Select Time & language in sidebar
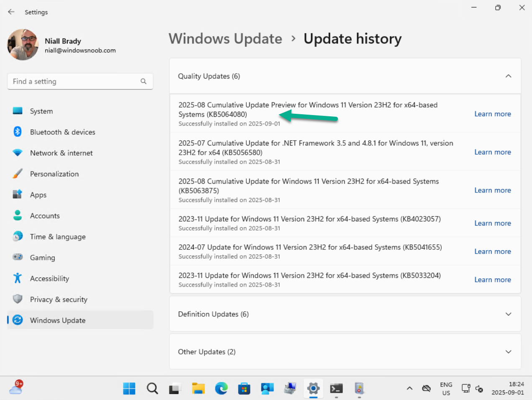Image resolution: width=532 pixels, height=400 pixels. [58, 237]
